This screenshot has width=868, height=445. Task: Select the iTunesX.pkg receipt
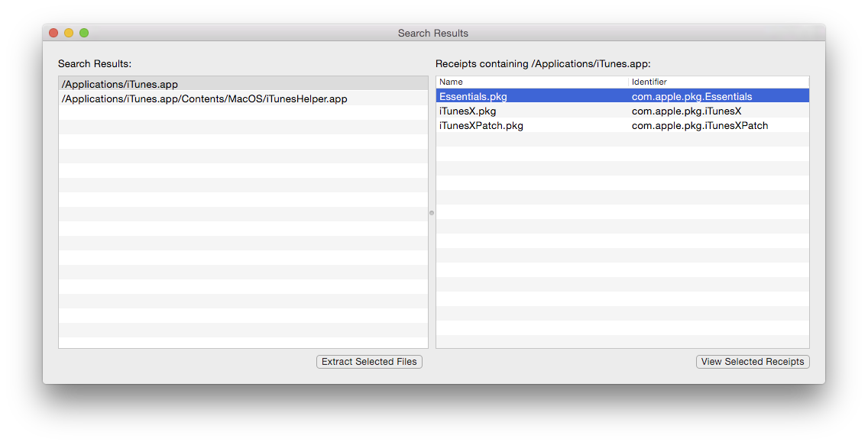[x=468, y=111]
